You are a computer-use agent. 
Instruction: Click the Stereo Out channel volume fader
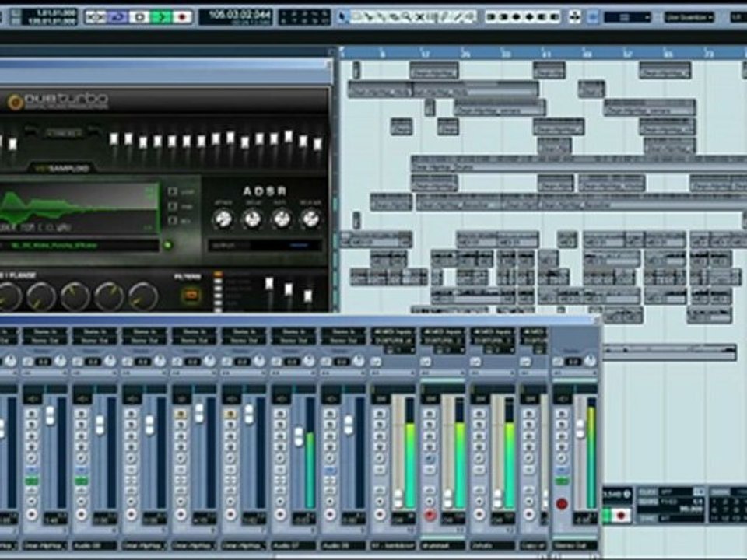pos(580,429)
